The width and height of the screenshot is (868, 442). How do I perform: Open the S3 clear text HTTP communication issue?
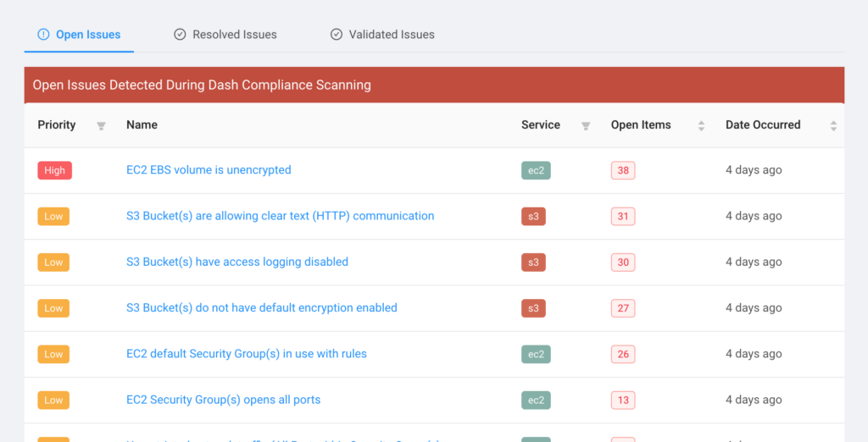tap(280, 216)
